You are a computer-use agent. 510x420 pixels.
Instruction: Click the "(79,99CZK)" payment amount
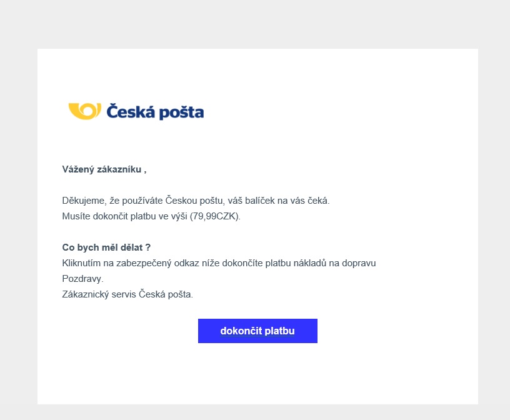(215, 217)
